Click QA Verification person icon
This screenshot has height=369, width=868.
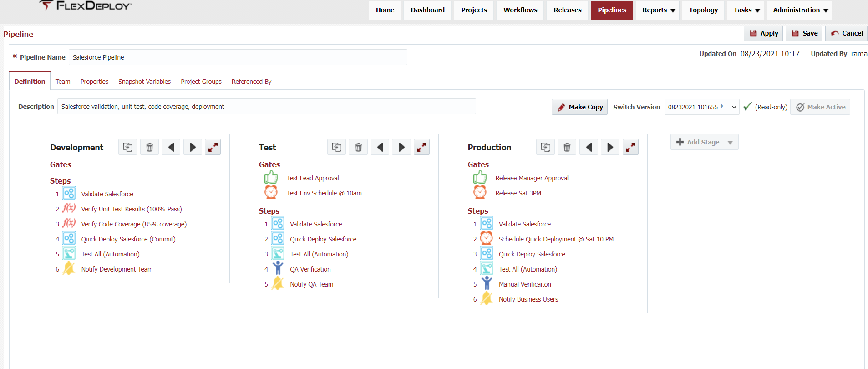[278, 268]
